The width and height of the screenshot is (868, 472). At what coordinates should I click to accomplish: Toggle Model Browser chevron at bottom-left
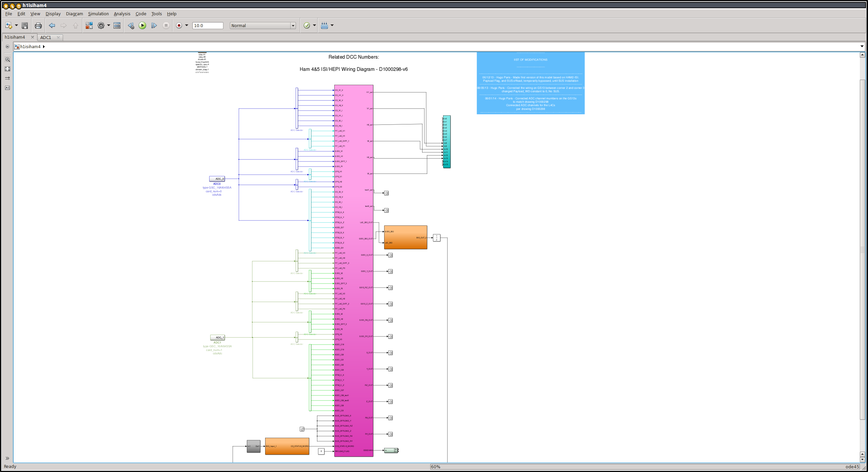[7, 458]
